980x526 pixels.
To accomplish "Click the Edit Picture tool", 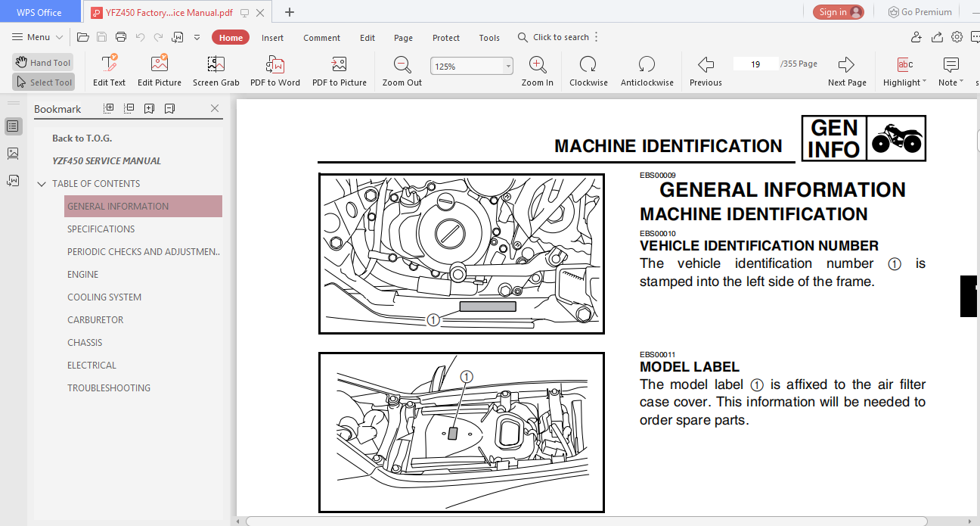I will 160,71.
